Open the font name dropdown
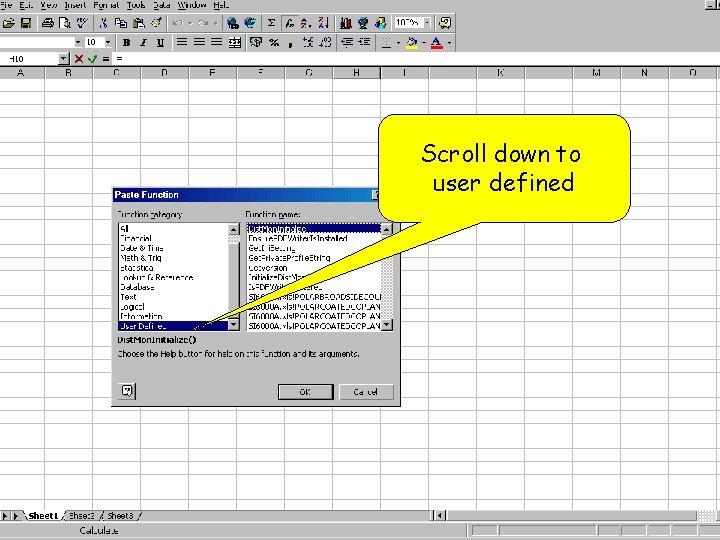Image resolution: width=720 pixels, height=540 pixels. coord(78,42)
